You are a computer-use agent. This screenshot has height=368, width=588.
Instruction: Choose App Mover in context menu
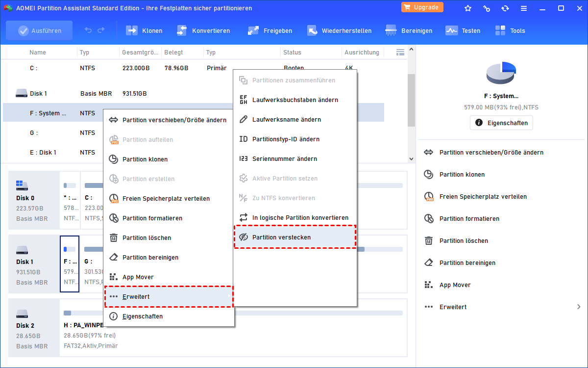(169, 277)
